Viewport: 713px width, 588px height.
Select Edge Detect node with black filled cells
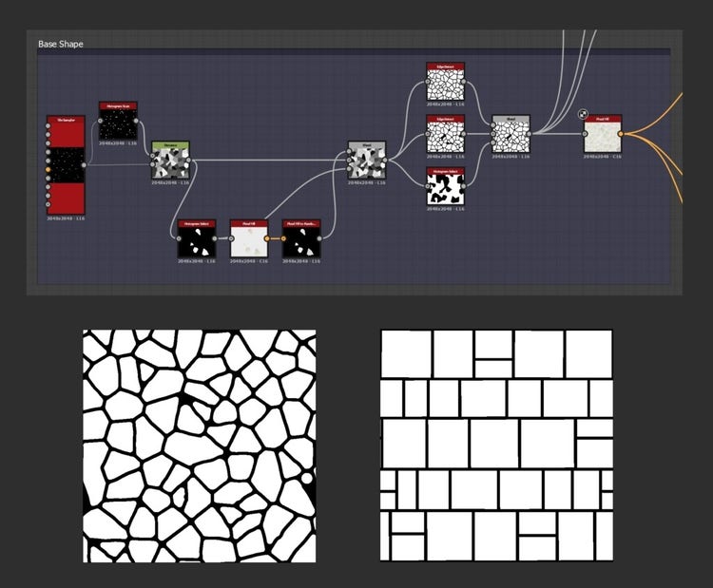446,134
